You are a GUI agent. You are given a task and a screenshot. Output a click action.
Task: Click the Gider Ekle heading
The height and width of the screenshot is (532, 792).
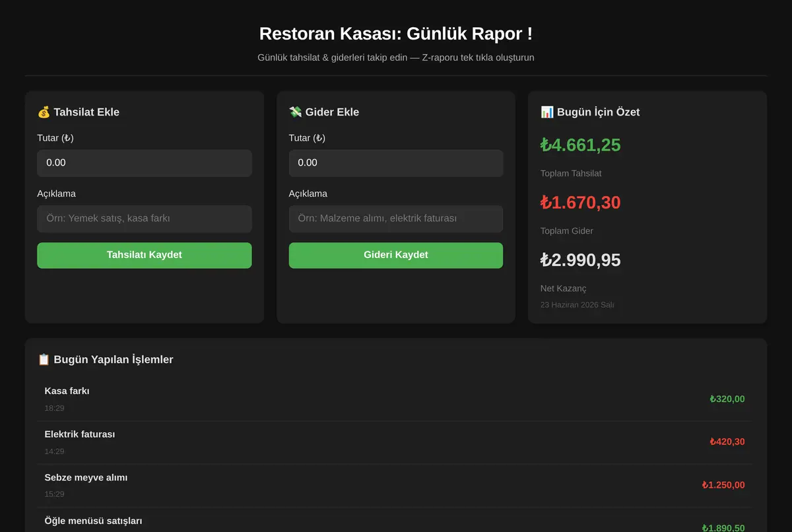click(x=332, y=112)
